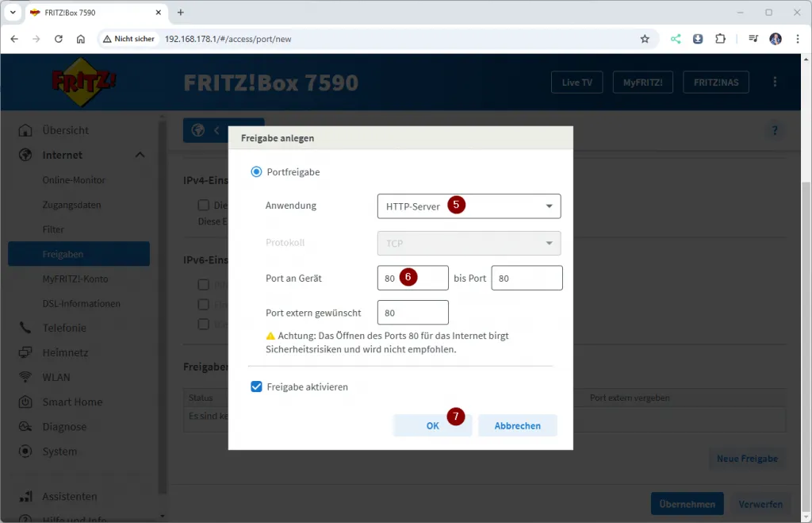This screenshot has height=523, width=812.
Task: Open the browser downloads icon
Action: point(698,39)
